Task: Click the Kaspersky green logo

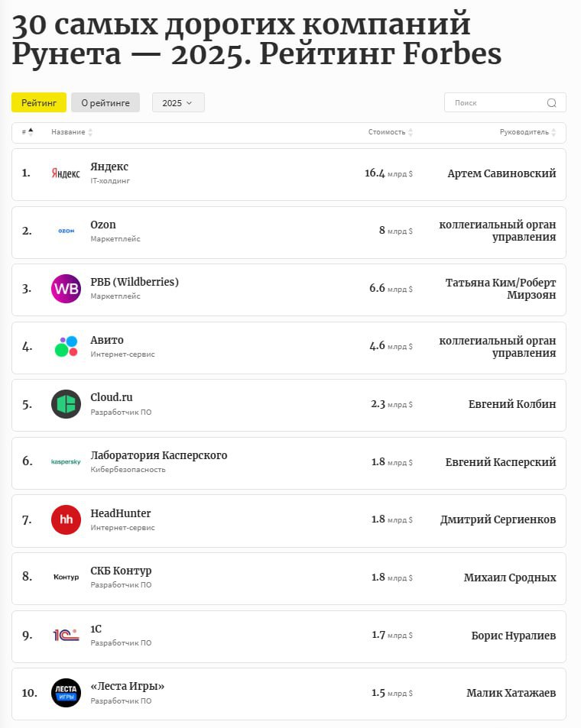Action: [x=66, y=462]
